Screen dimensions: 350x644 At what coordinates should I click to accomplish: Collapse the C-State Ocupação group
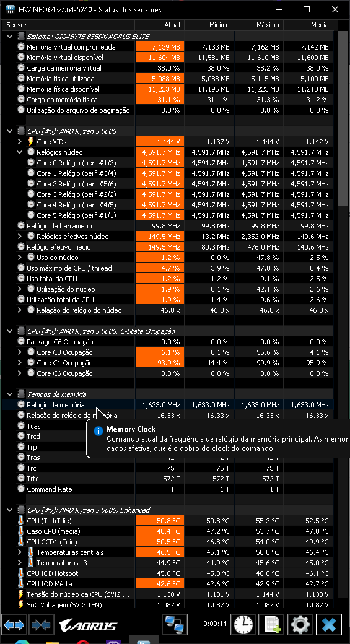tap(9, 331)
